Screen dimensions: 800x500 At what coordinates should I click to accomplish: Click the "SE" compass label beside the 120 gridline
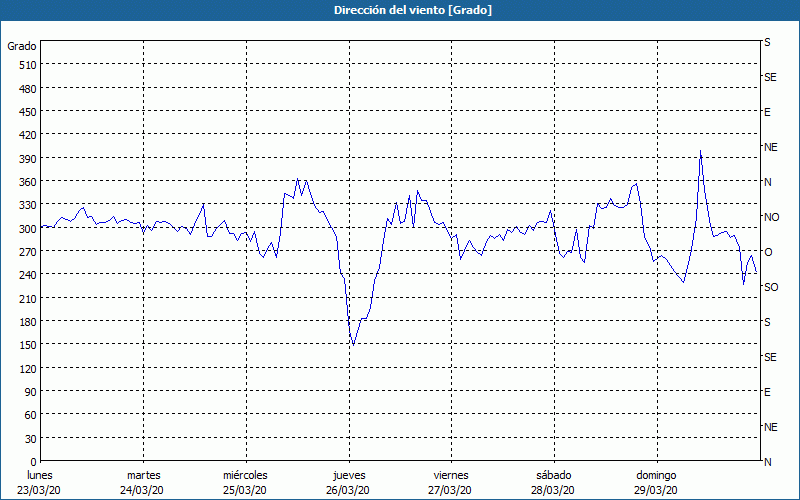[770, 357]
